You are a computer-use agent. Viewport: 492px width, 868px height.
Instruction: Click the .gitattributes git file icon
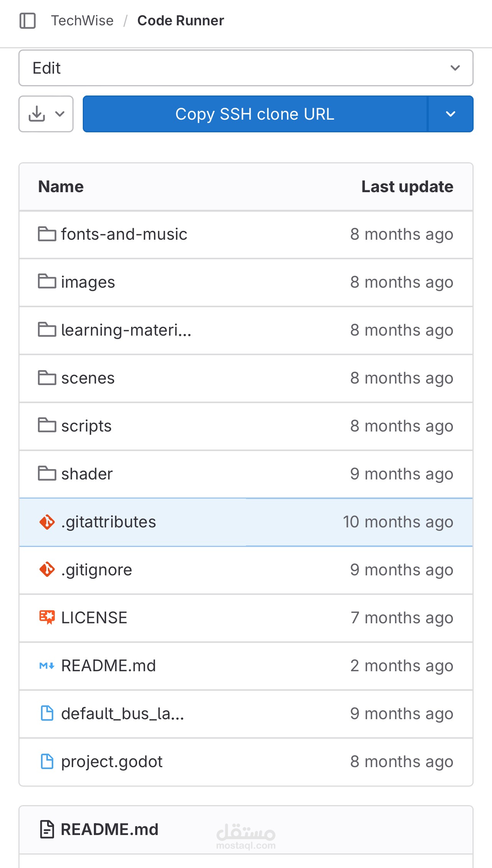[47, 522]
